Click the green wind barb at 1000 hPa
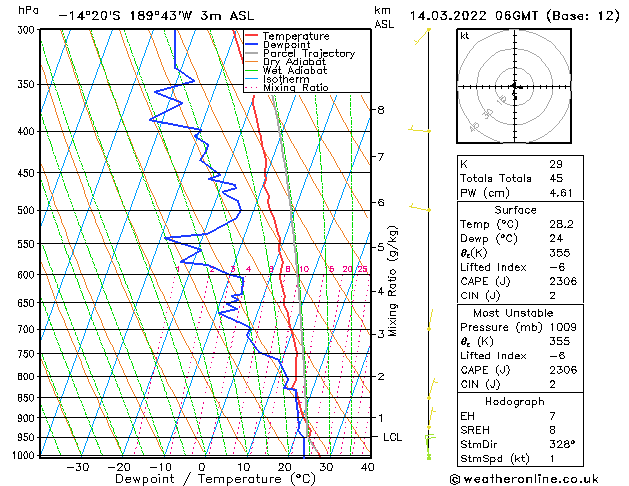629x486 pixels. (429, 454)
